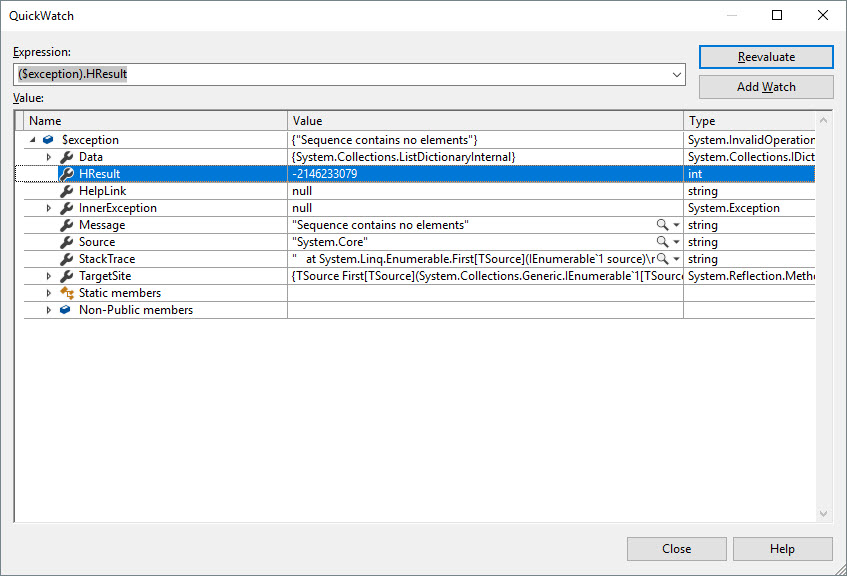This screenshot has height=576, width=847.
Task: Click the Reevaluate button
Action: point(766,57)
